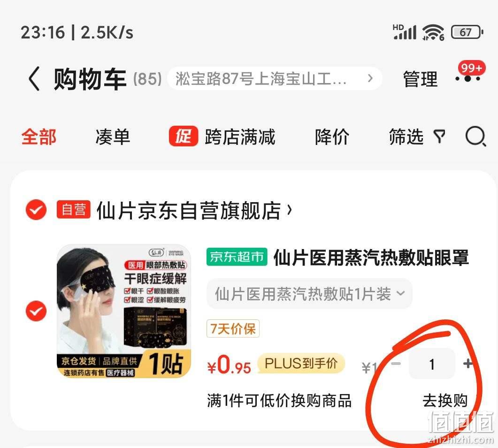Uncheck the eye mask product checkbox

(36, 311)
